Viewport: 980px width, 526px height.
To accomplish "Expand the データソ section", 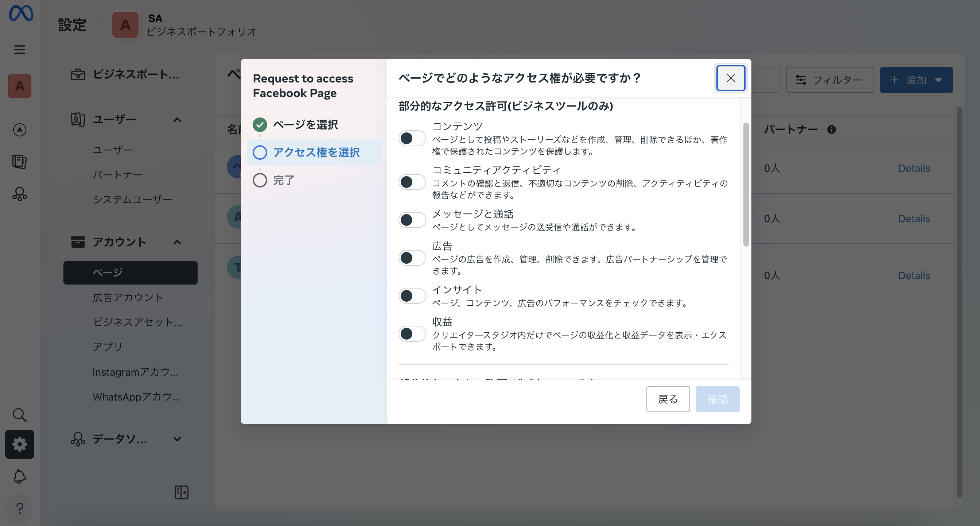I will [177, 439].
